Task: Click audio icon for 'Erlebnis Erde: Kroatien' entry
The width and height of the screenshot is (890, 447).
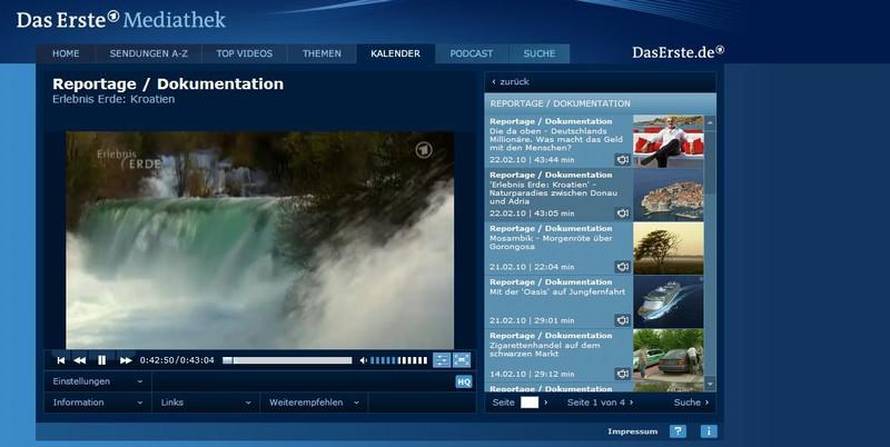Action: pyautogui.click(x=623, y=213)
